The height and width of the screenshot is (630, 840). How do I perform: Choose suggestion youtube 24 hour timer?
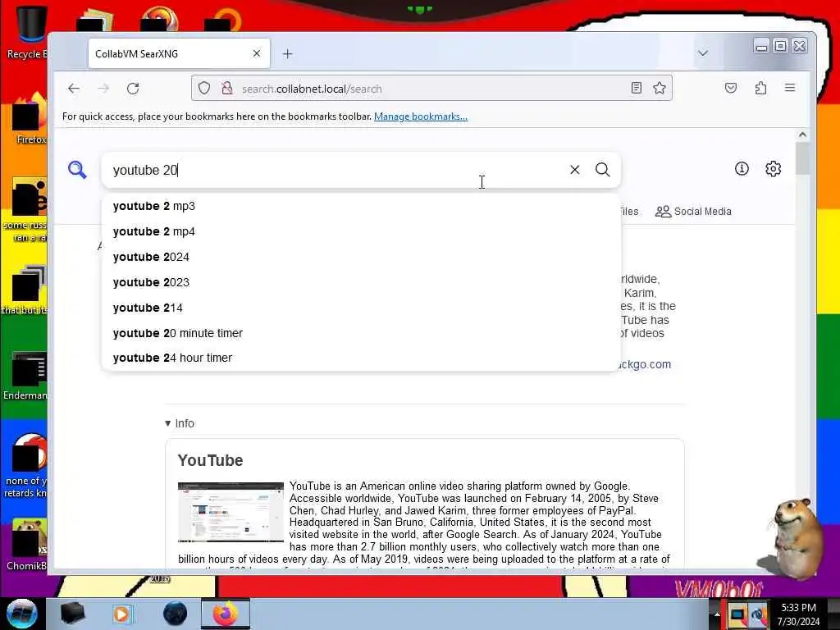[361, 358]
